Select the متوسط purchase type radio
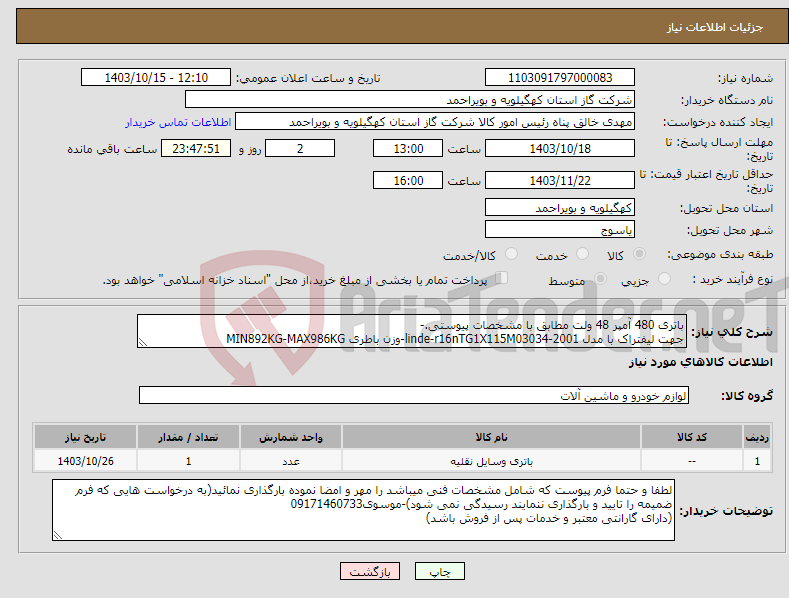 [600, 278]
